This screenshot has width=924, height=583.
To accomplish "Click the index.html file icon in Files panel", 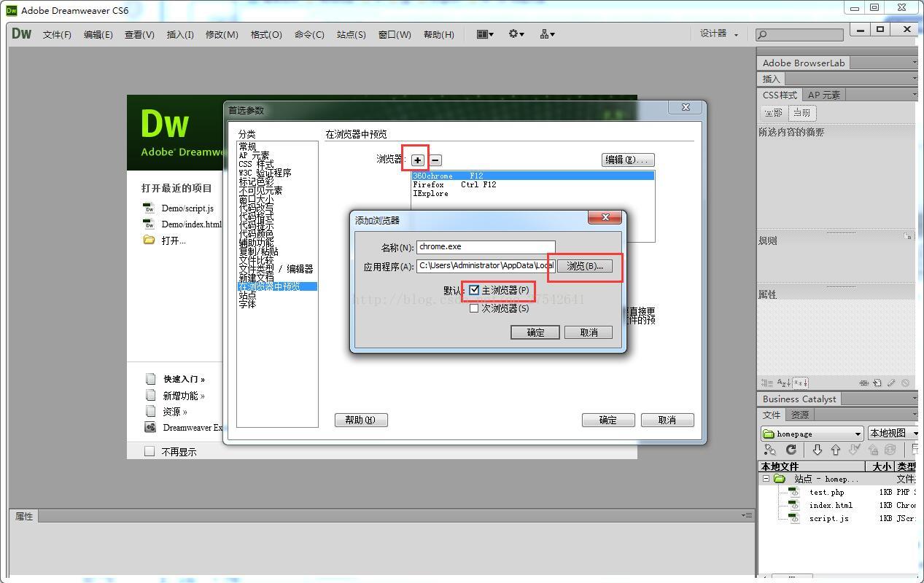I will [794, 505].
